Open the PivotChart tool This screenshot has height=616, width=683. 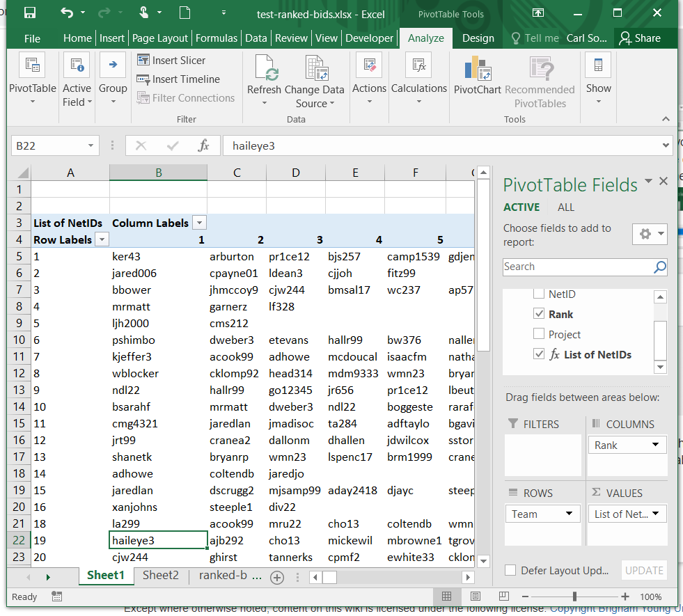[477, 69]
